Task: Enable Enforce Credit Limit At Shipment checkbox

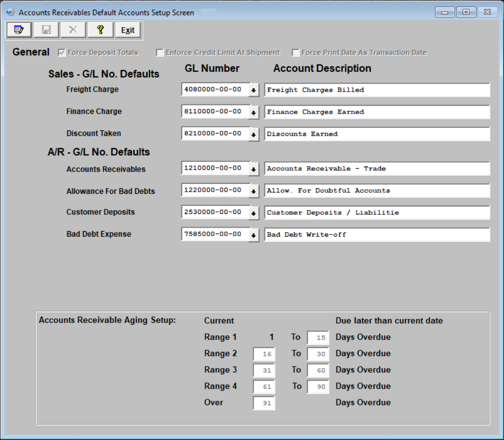Action: click(160, 52)
